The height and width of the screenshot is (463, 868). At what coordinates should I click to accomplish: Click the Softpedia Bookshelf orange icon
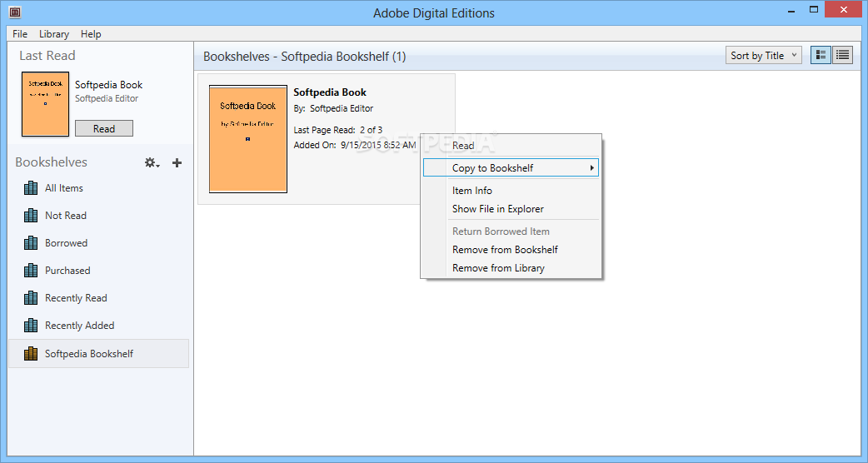coord(31,353)
